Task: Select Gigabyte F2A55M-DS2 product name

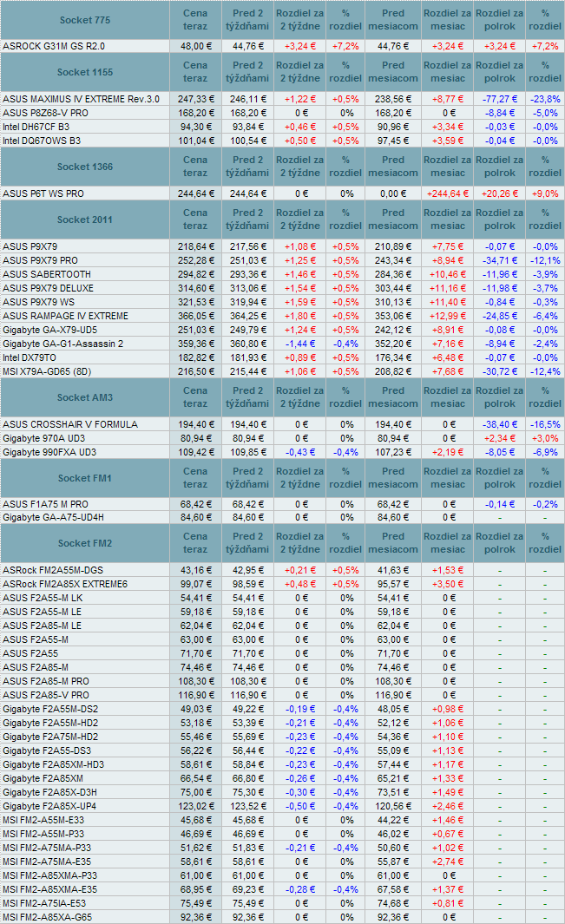Action: 50,710
